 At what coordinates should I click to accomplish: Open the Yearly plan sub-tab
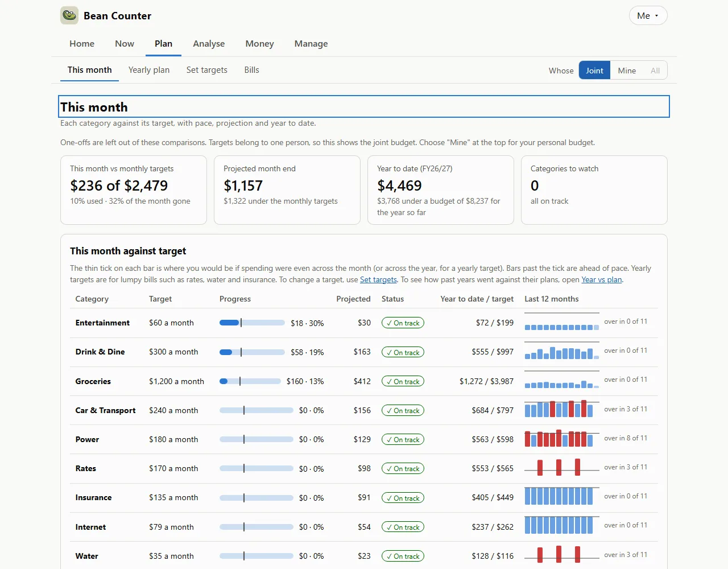point(149,70)
